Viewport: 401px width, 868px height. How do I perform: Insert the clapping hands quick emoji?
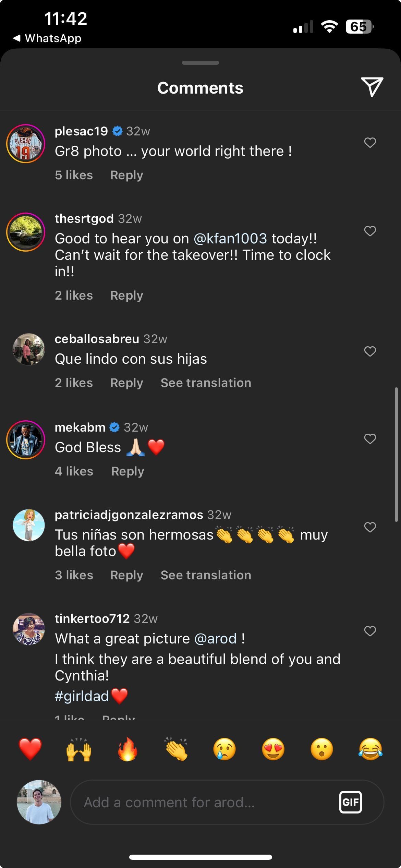(176, 749)
